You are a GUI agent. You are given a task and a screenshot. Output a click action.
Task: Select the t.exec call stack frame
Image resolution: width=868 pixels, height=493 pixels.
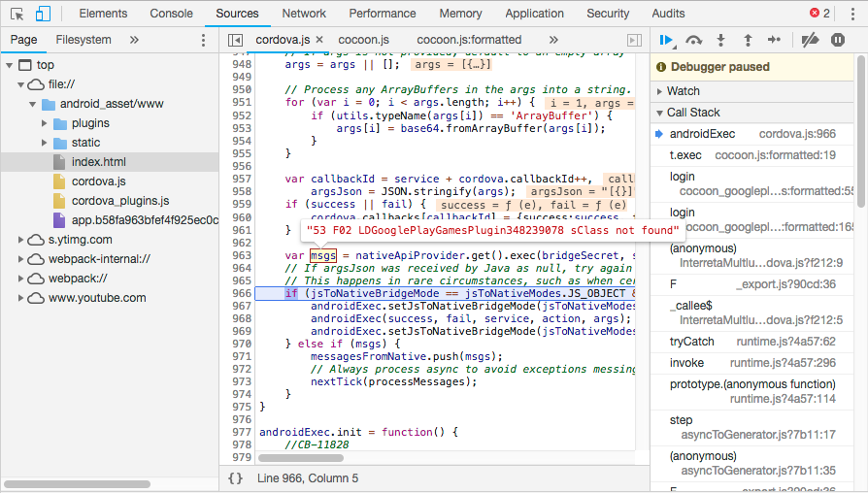[685, 155]
